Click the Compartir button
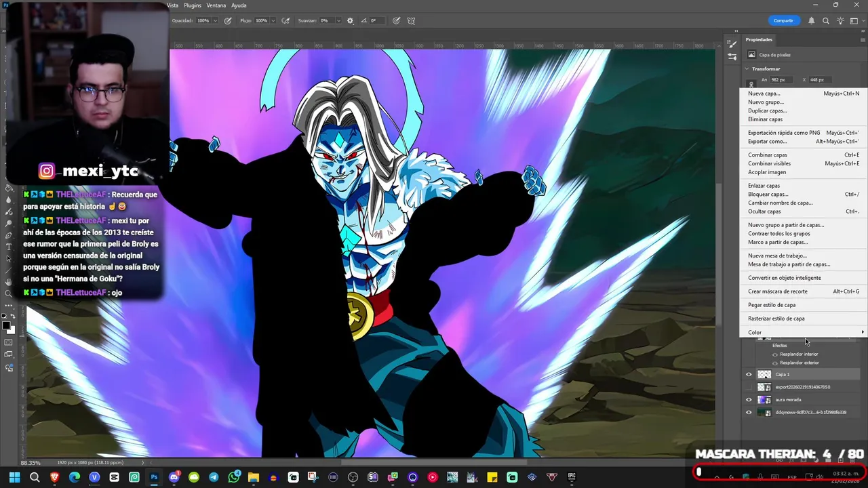Screen dimensions: 868x488 (783, 20)
